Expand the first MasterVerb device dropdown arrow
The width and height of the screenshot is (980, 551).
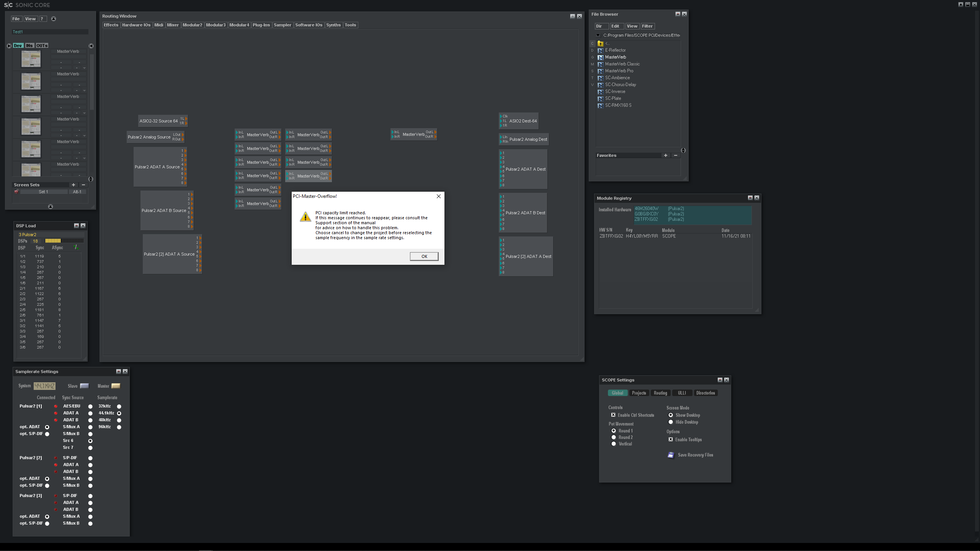84,68
